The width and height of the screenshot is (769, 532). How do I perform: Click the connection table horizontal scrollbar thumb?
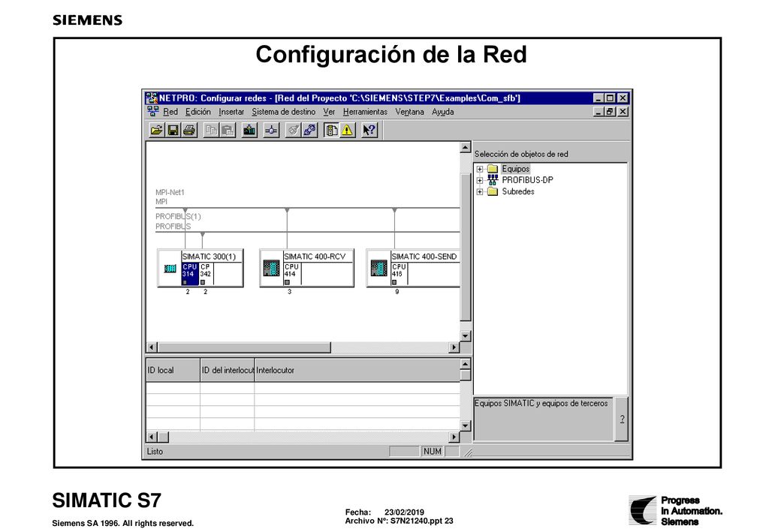(x=163, y=437)
